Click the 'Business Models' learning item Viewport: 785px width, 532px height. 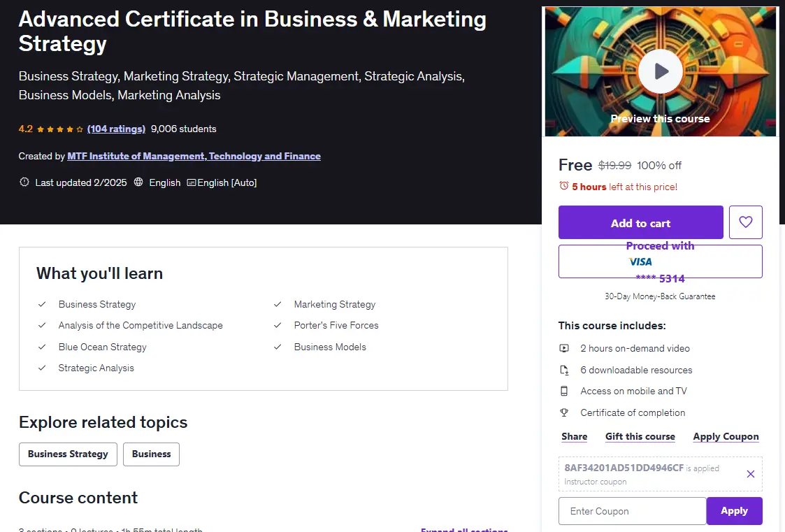coord(330,347)
